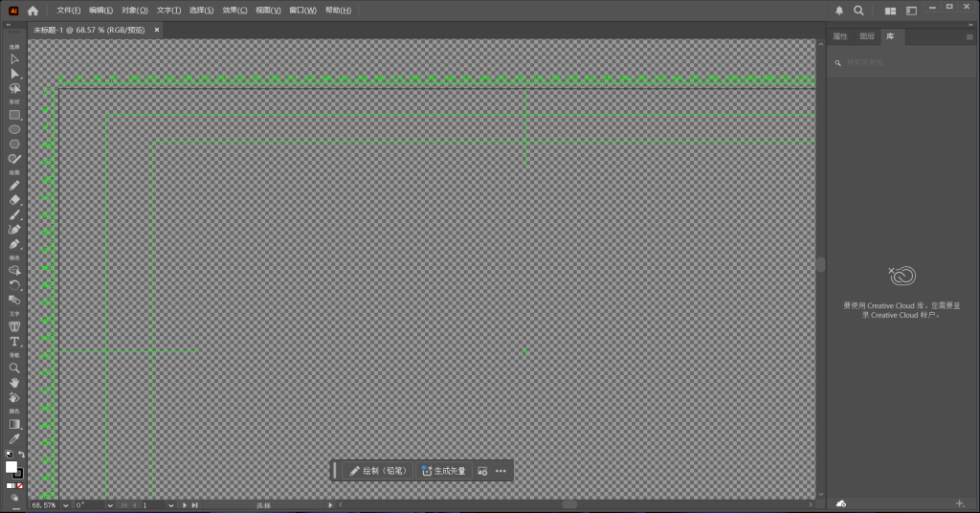Open the 文件(F) menu
The height and width of the screenshot is (513, 980).
pyautogui.click(x=69, y=10)
